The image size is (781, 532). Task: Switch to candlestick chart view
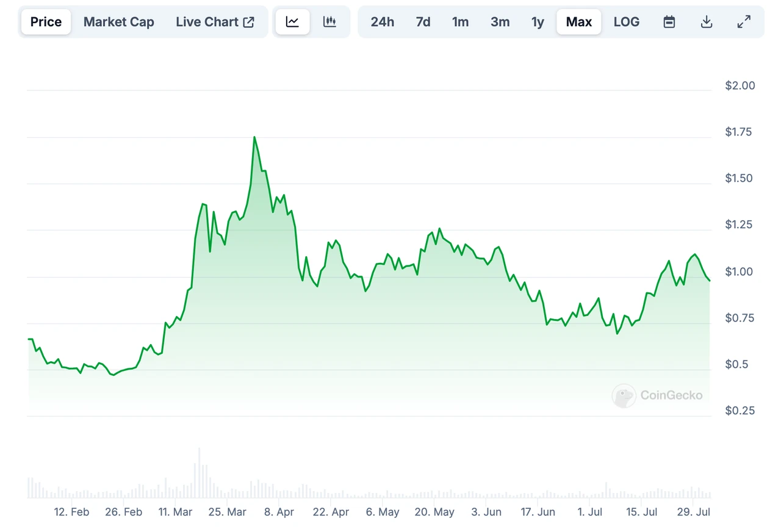click(330, 22)
